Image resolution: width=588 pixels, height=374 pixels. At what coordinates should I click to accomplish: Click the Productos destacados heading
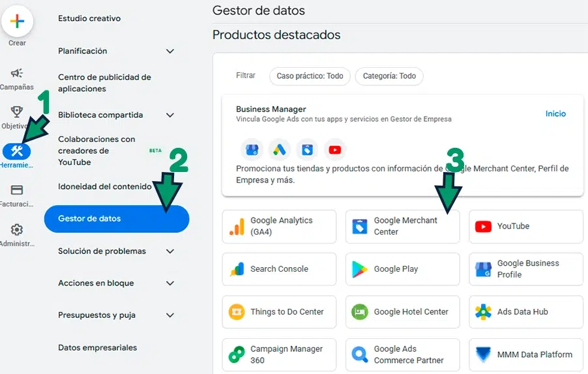coord(276,35)
